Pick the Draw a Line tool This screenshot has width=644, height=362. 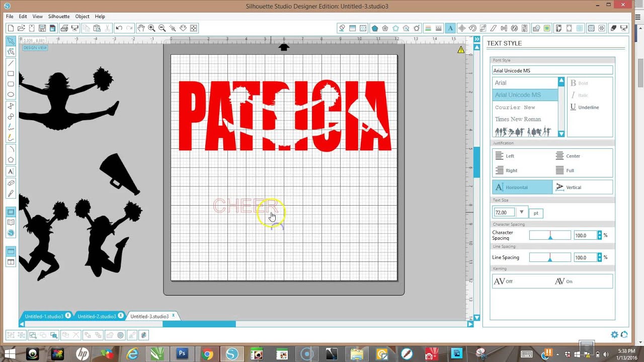tap(11, 63)
